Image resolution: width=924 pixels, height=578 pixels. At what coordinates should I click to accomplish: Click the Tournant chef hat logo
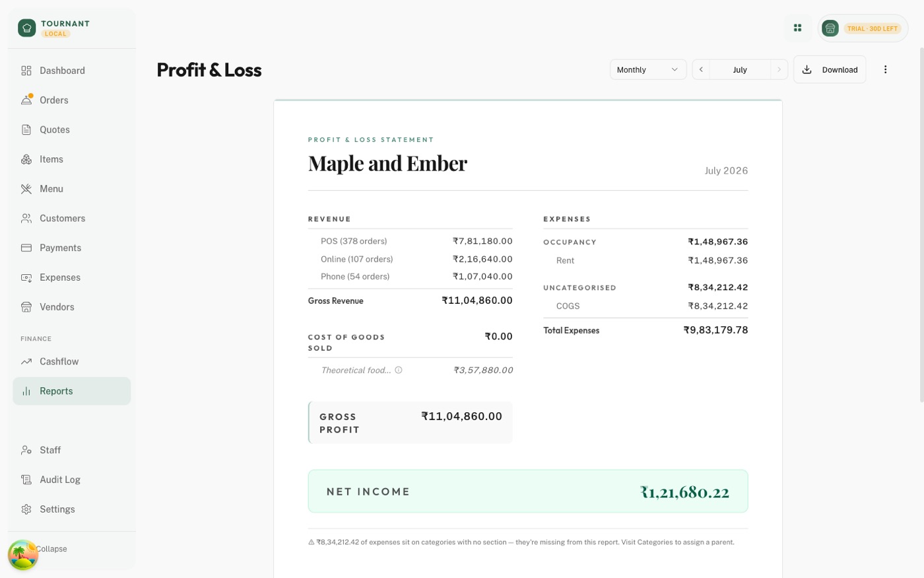27,28
